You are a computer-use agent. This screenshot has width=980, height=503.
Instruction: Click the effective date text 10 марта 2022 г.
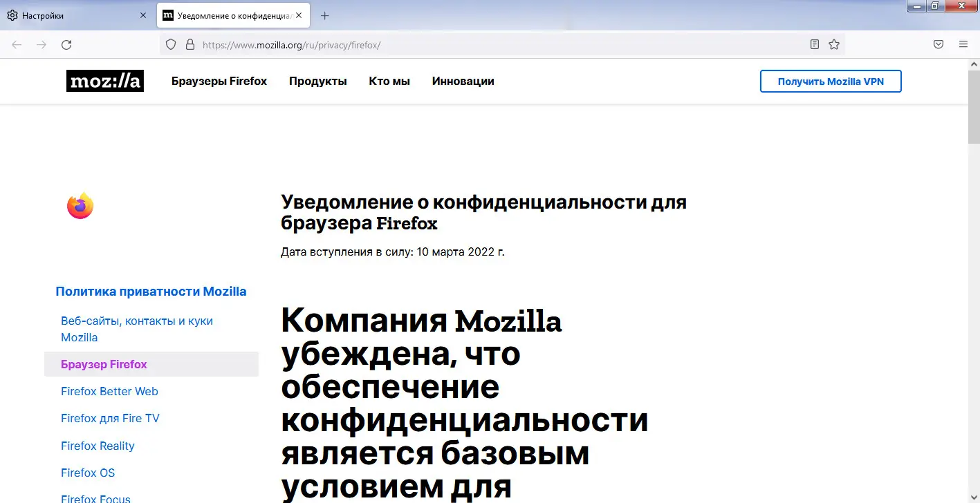click(461, 252)
